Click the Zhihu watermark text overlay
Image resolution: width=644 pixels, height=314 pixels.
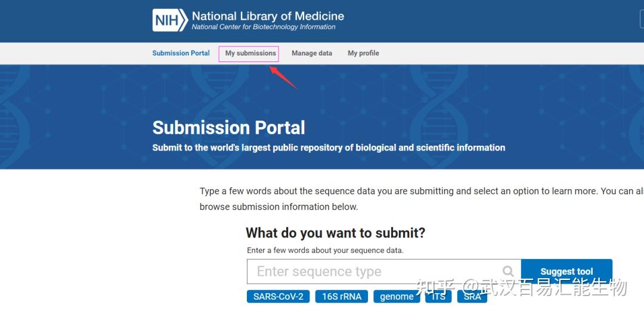521,287
